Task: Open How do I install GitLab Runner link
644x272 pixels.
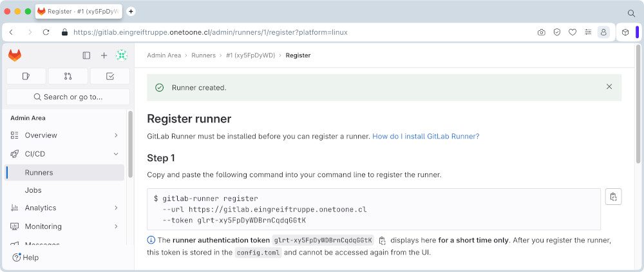Action: click(426, 137)
